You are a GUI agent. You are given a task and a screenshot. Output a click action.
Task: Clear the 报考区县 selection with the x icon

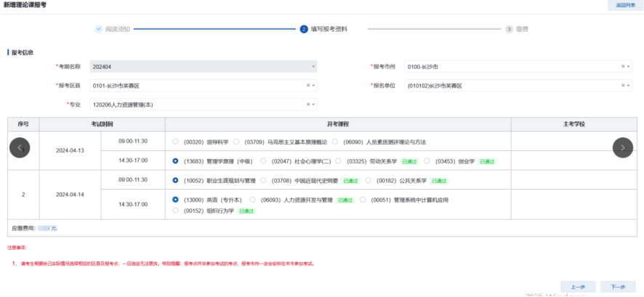pos(308,86)
